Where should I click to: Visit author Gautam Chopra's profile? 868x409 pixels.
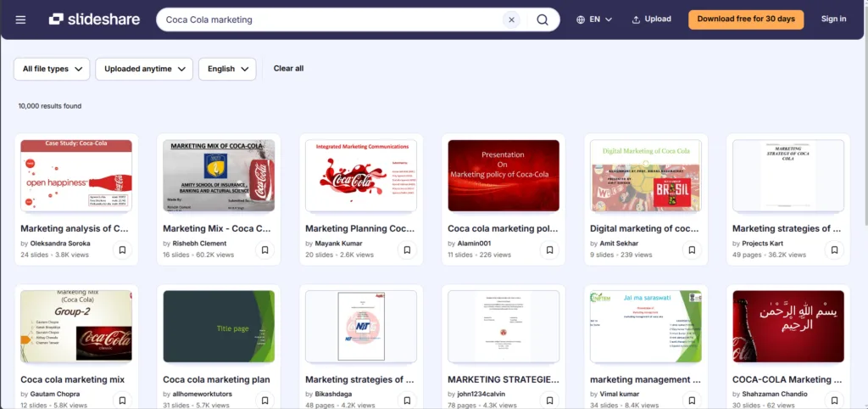point(55,394)
